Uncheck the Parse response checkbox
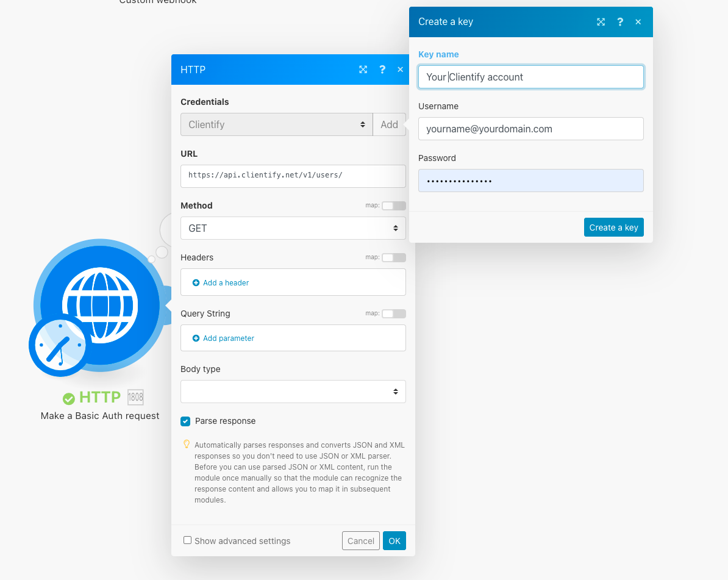Image resolution: width=728 pixels, height=580 pixels. pyautogui.click(x=185, y=421)
